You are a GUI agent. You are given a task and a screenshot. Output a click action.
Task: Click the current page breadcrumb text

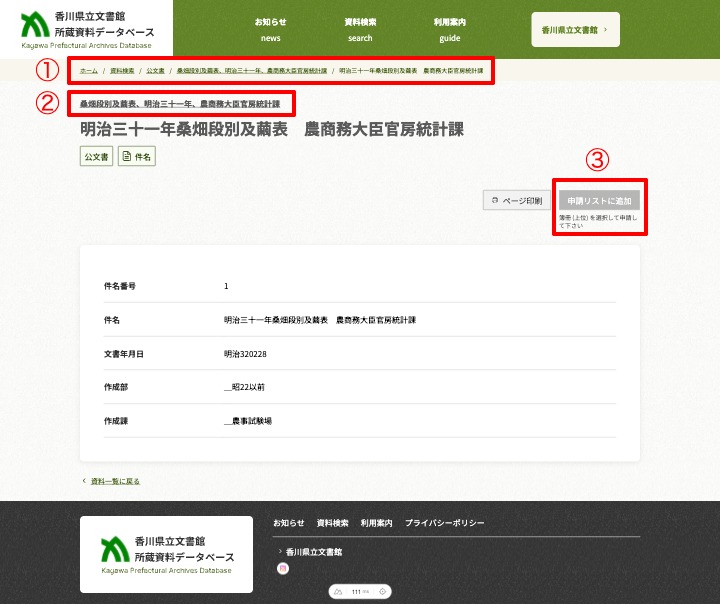pyautogui.click(x=411, y=71)
